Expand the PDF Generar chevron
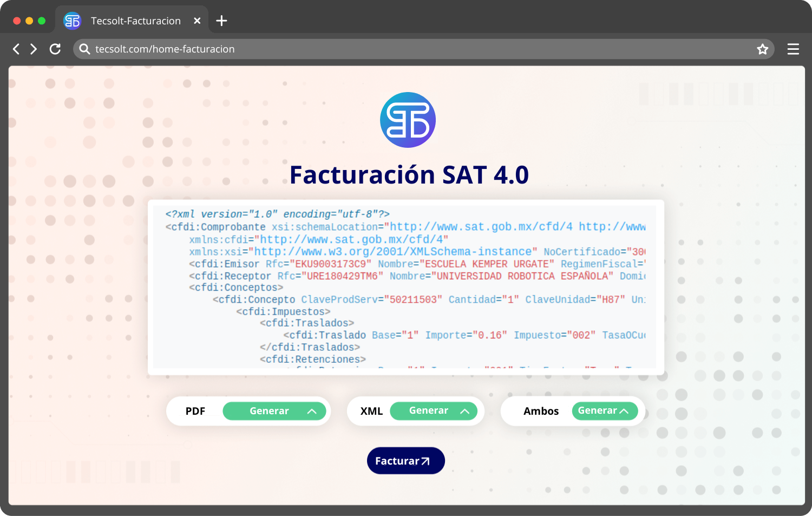812x516 pixels. point(312,412)
